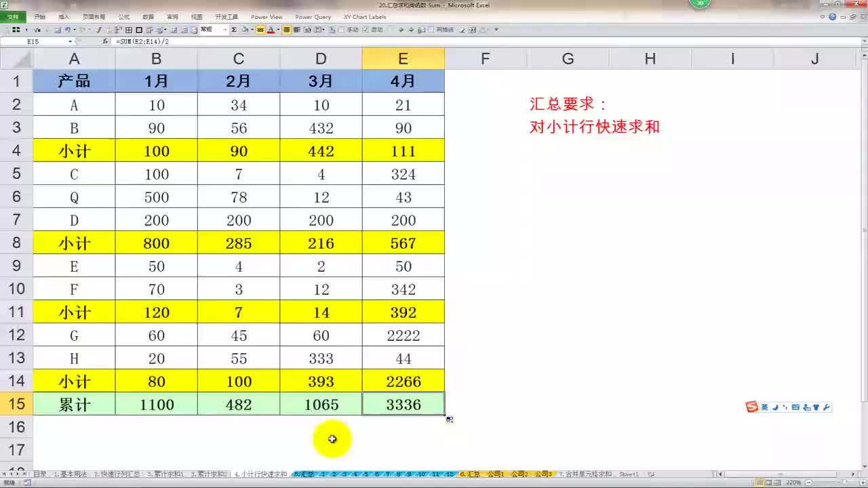Click the Sogou punctuation toggle icon
Viewport: 868px width, 488px height.
pos(785,407)
